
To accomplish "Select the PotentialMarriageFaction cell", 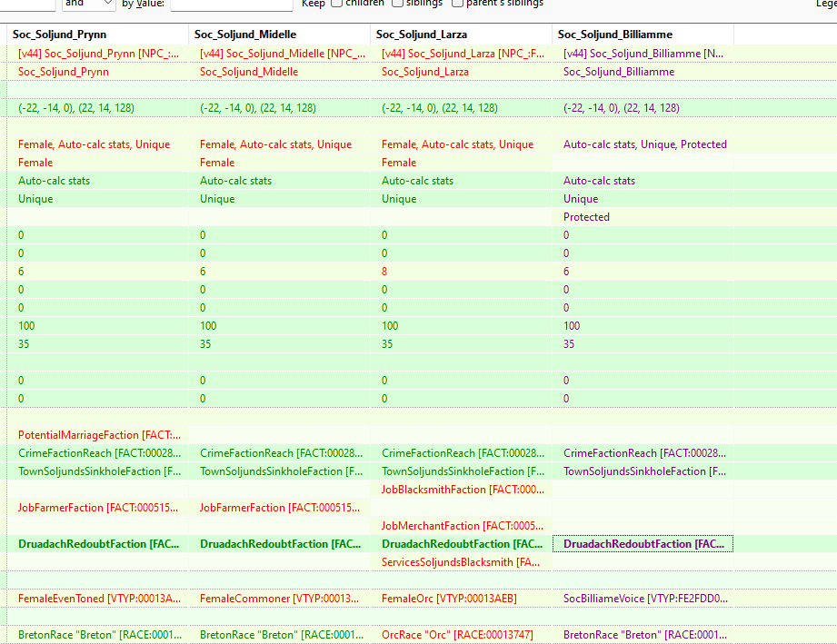I will (x=97, y=435).
